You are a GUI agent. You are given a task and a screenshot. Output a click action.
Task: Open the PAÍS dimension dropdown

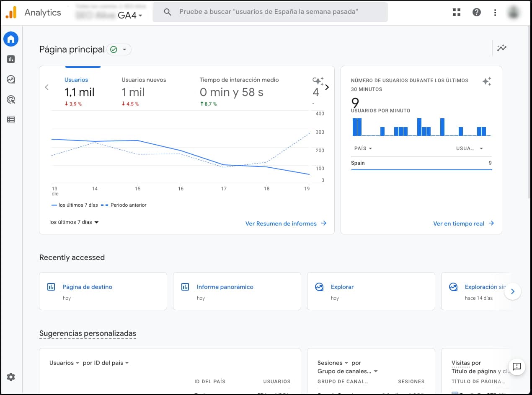click(363, 148)
